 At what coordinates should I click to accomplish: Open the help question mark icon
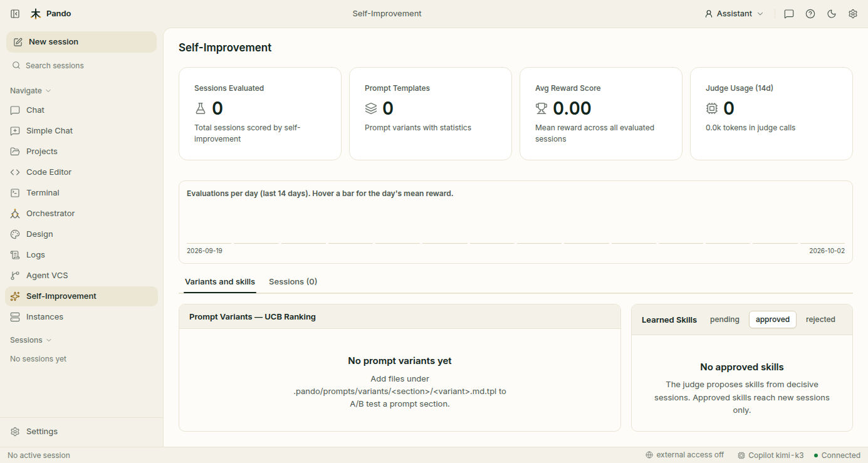coord(810,14)
